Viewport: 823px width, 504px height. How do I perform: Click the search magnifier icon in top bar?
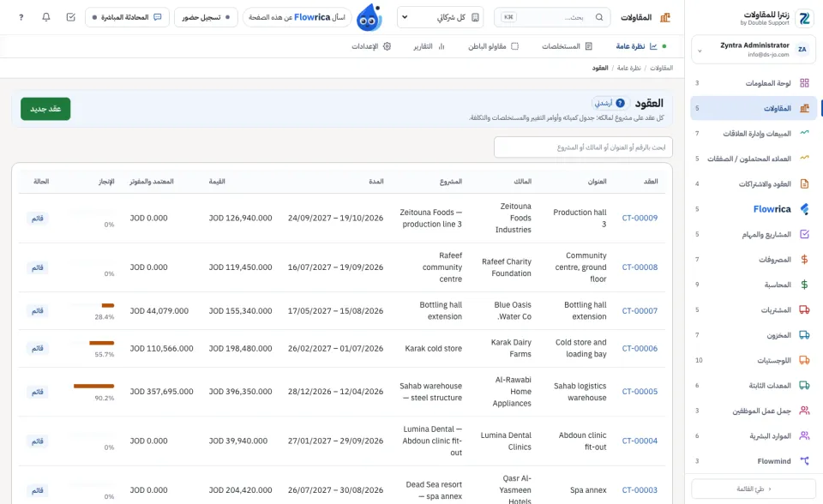coord(599,17)
